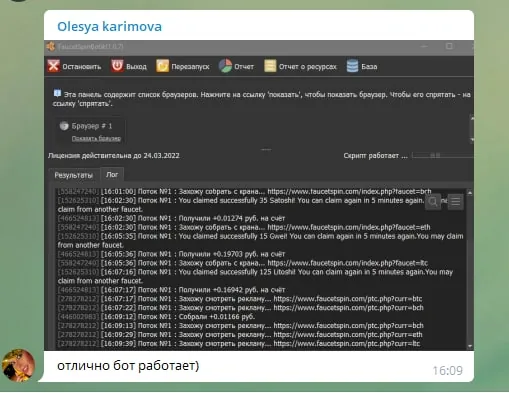509x393 pixels.
Task: Open the База database icon
Action: point(352,66)
